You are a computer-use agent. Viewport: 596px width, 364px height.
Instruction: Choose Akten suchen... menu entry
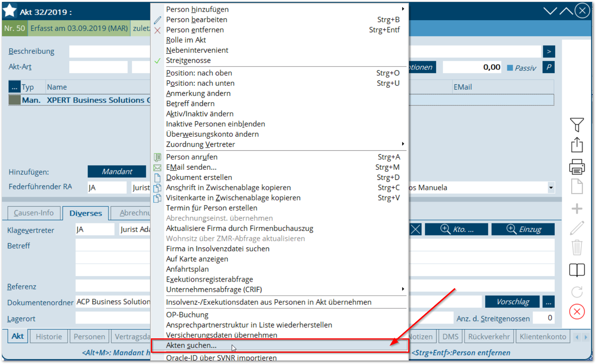click(x=280, y=345)
